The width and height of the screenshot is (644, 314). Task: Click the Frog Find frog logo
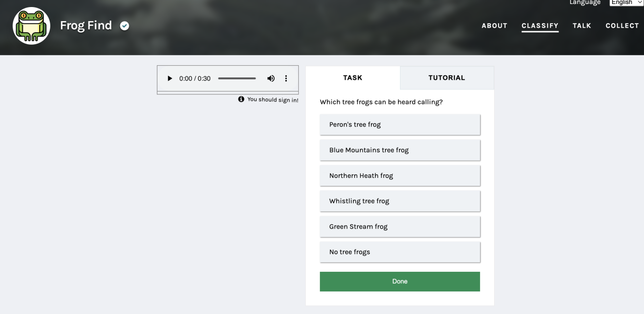(31, 26)
